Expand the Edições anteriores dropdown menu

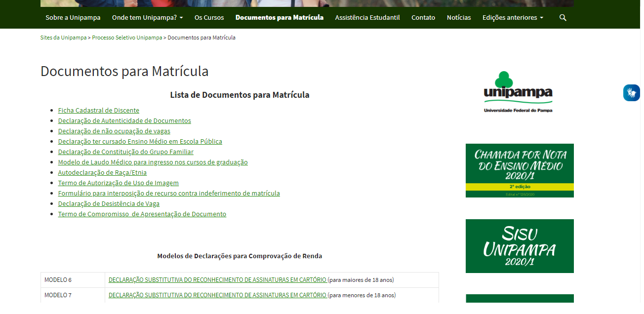[x=513, y=18]
